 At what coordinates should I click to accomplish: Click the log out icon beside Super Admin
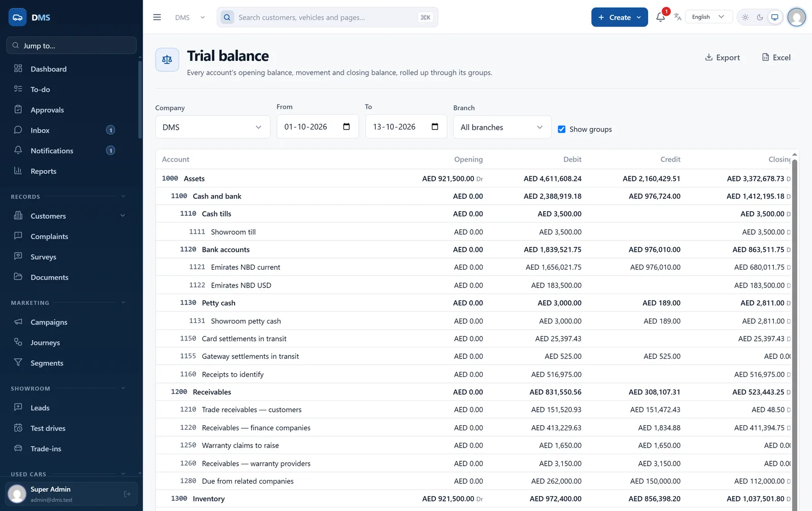click(x=127, y=494)
